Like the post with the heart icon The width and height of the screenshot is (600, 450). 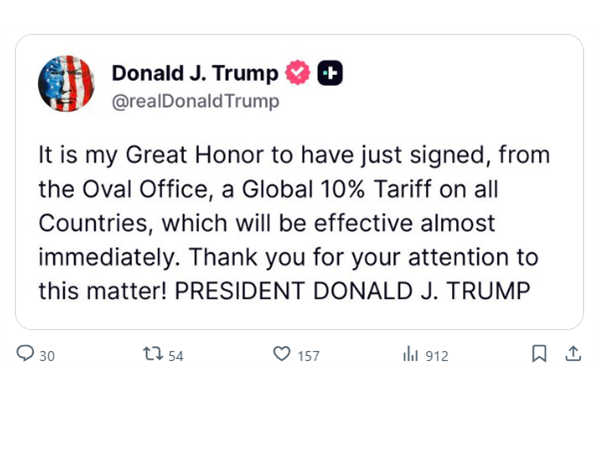[282, 354]
